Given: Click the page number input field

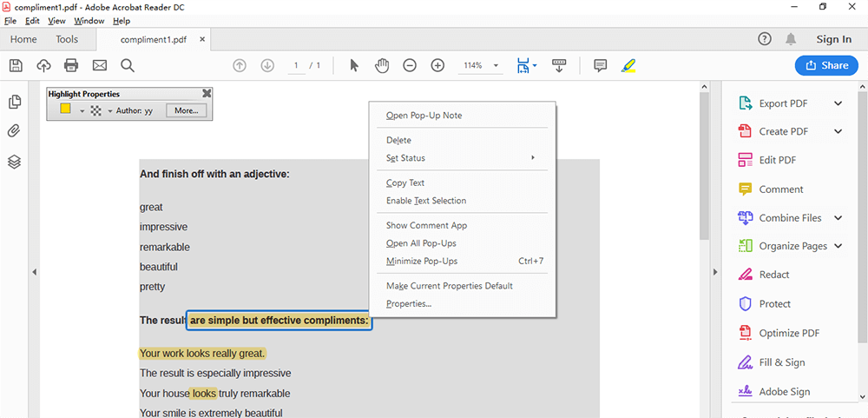Looking at the screenshot, I should 298,66.
